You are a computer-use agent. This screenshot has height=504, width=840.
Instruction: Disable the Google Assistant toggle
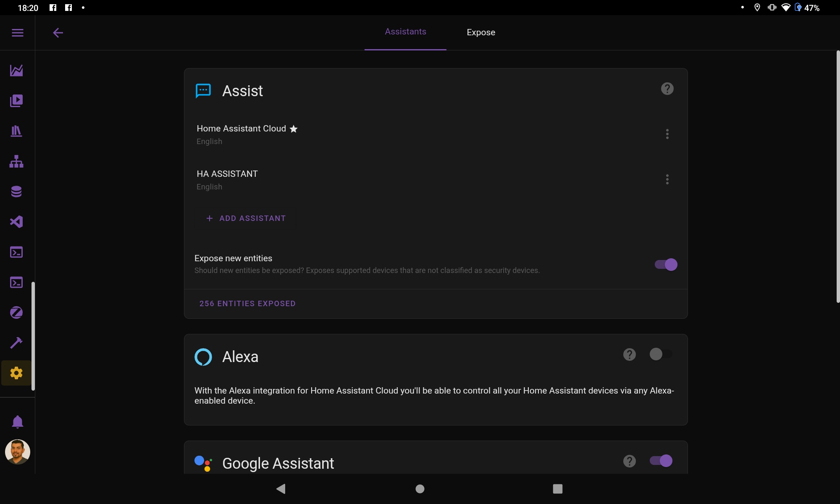661,461
